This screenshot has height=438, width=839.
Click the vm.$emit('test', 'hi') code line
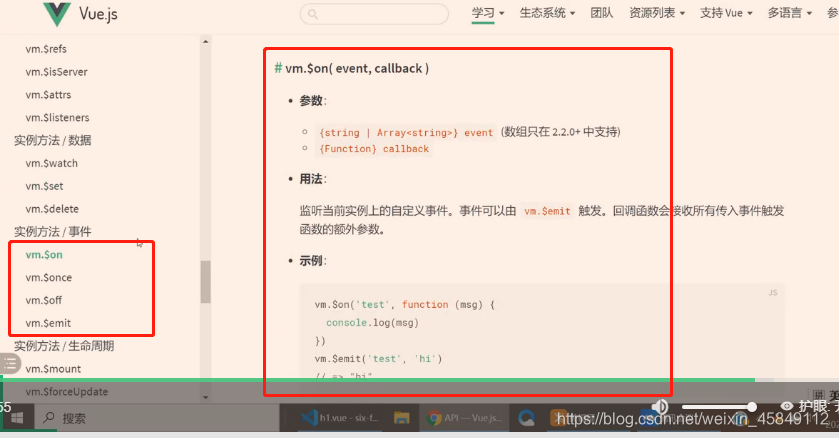coord(378,359)
